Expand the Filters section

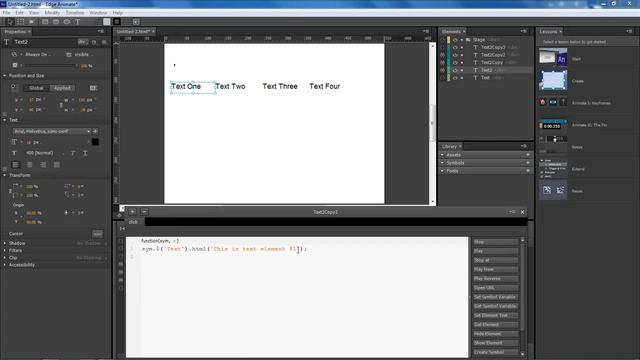click(x=4, y=250)
